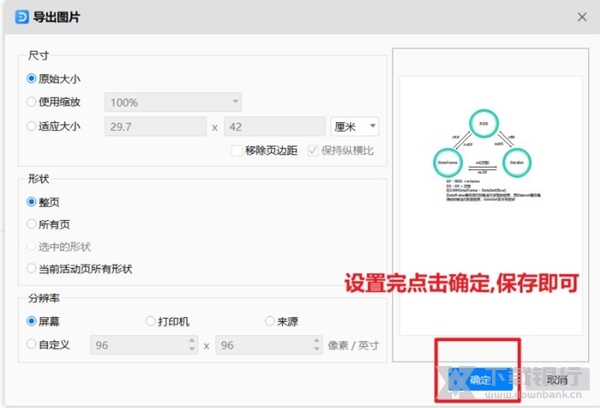The width and height of the screenshot is (600, 408).
Task: Click the app logo icon beside 导出图片
Action: coord(22,17)
